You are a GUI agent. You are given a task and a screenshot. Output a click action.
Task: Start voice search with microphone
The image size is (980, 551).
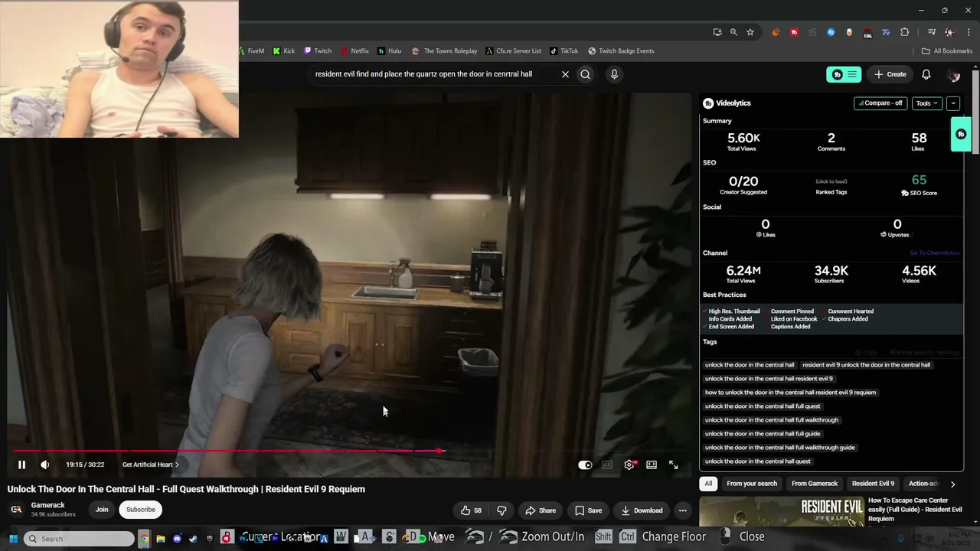point(614,74)
